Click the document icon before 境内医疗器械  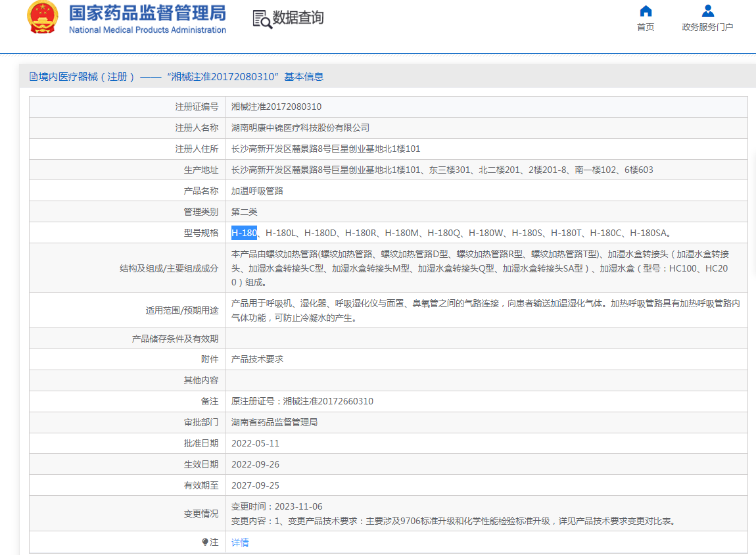(x=34, y=77)
